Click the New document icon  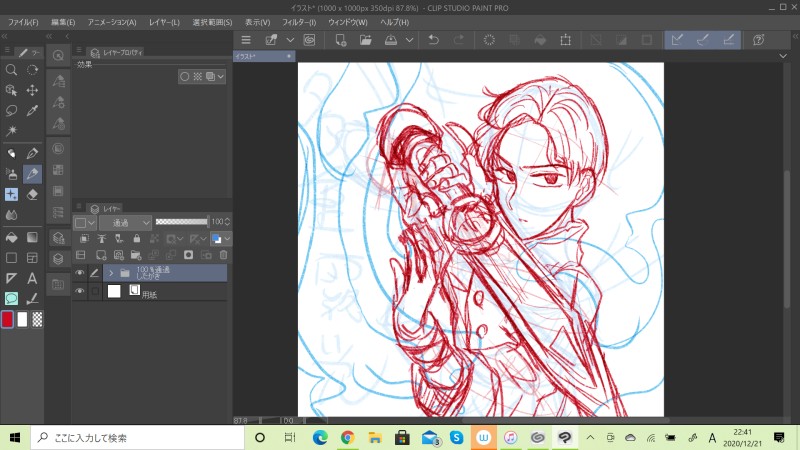pyautogui.click(x=340, y=40)
